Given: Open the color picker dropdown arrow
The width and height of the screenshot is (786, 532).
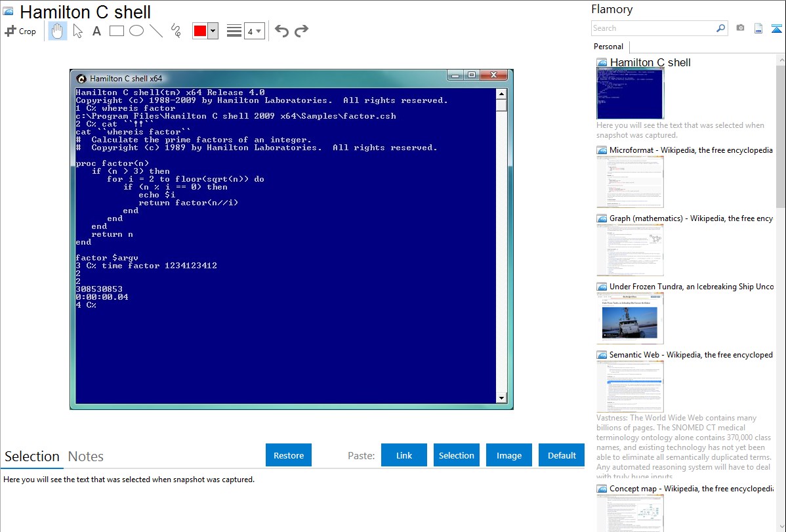Looking at the screenshot, I should (213, 31).
